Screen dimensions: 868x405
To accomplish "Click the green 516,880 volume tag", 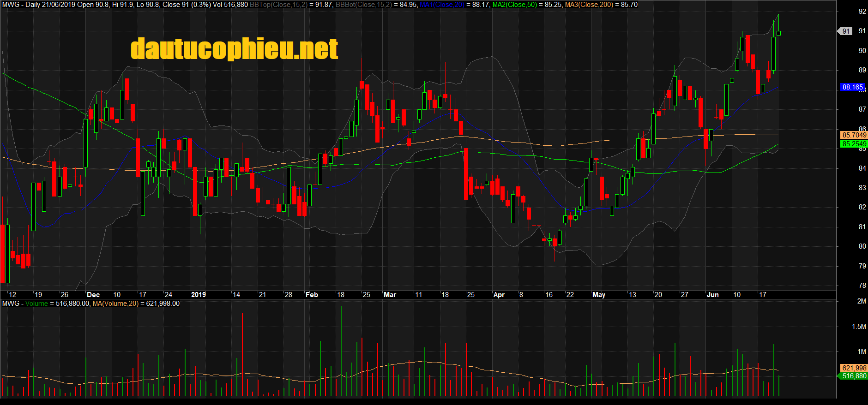I will 854,376.
